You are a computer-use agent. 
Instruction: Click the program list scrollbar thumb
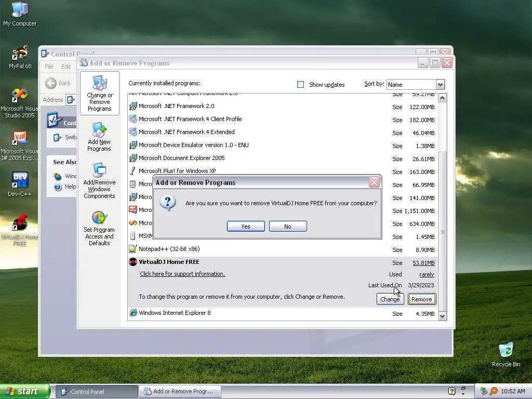[443, 232]
